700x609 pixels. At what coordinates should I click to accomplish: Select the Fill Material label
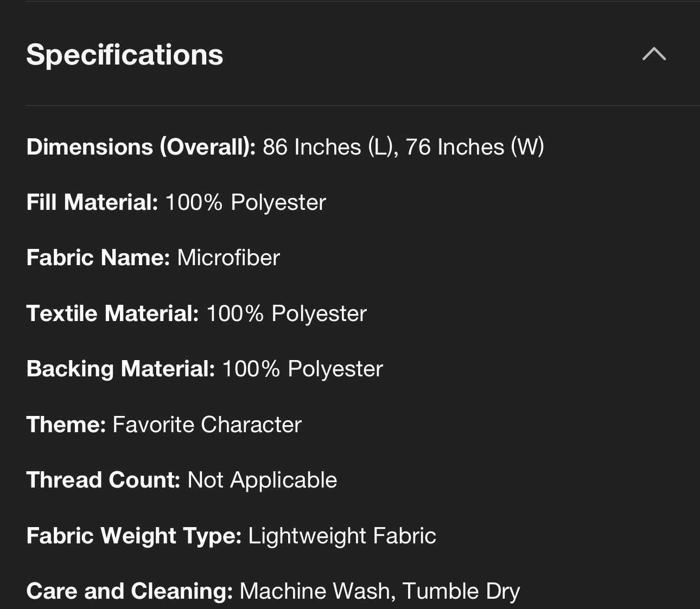(x=92, y=202)
